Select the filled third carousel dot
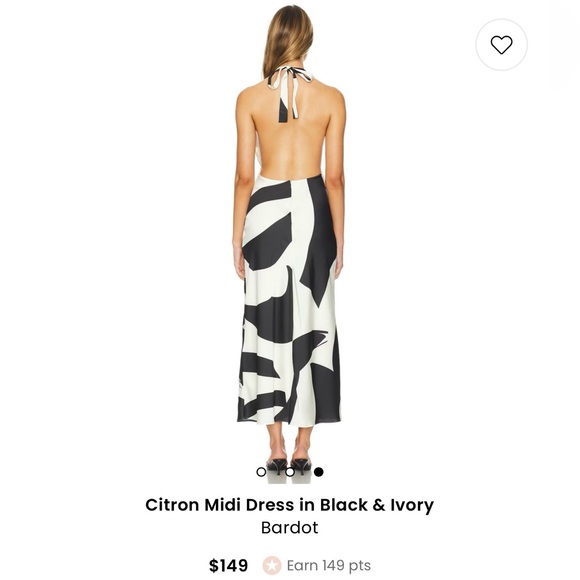This screenshot has height=580, width=580. pos(318,472)
